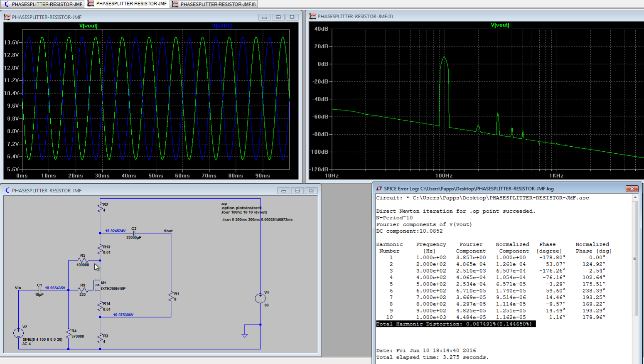Close the schematic window
This screenshot has height=364, width=644.
[311, 191]
